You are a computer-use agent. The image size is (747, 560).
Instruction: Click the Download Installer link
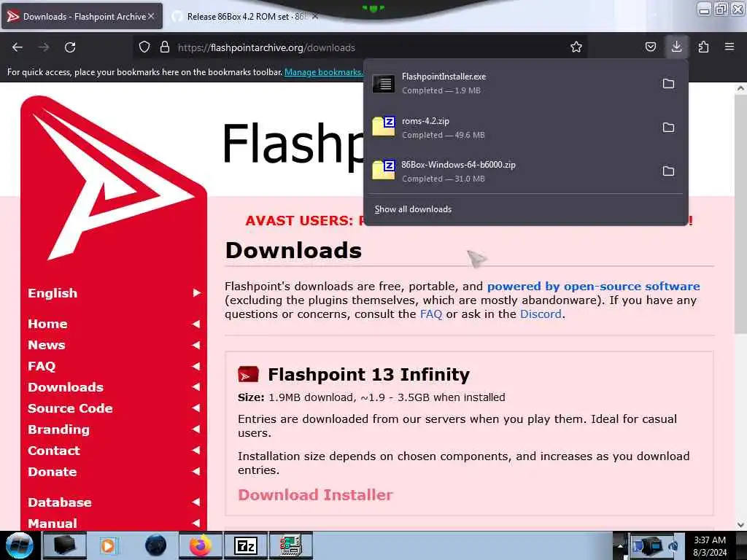[x=315, y=495]
